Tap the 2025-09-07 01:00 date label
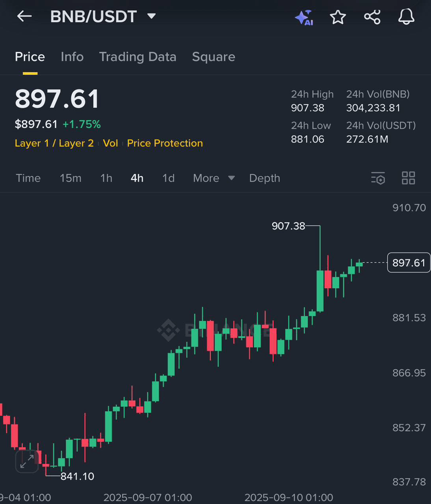This screenshot has height=504, width=431. pyautogui.click(x=148, y=498)
